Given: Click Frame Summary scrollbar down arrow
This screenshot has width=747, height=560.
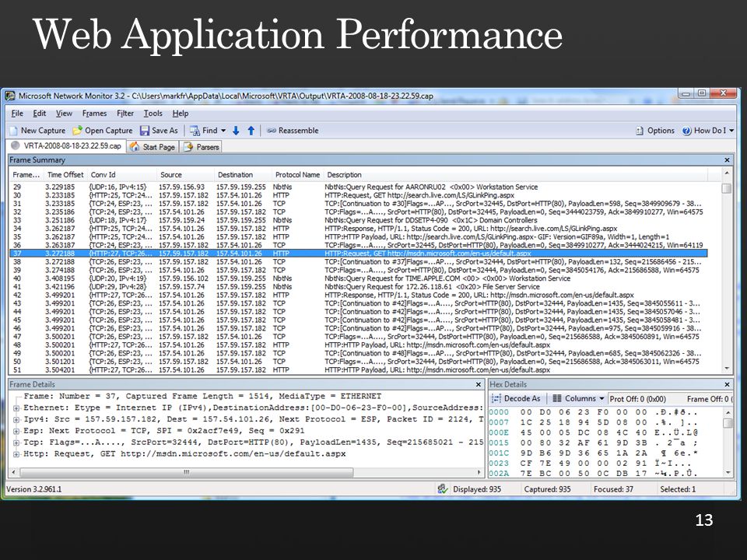Looking at the screenshot, I should click(727, 369).
